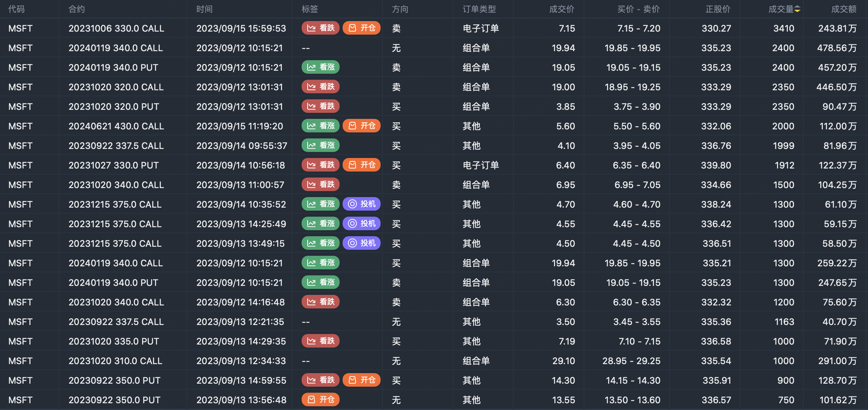
Task: Select the 20231027 330.0 PUT contract
Action: [114, 166]
